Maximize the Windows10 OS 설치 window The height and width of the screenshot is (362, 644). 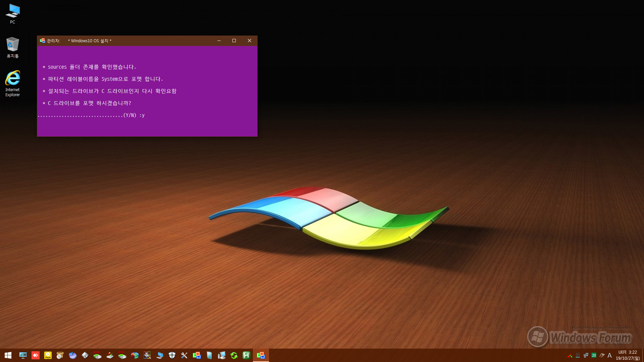pos(234,41)
